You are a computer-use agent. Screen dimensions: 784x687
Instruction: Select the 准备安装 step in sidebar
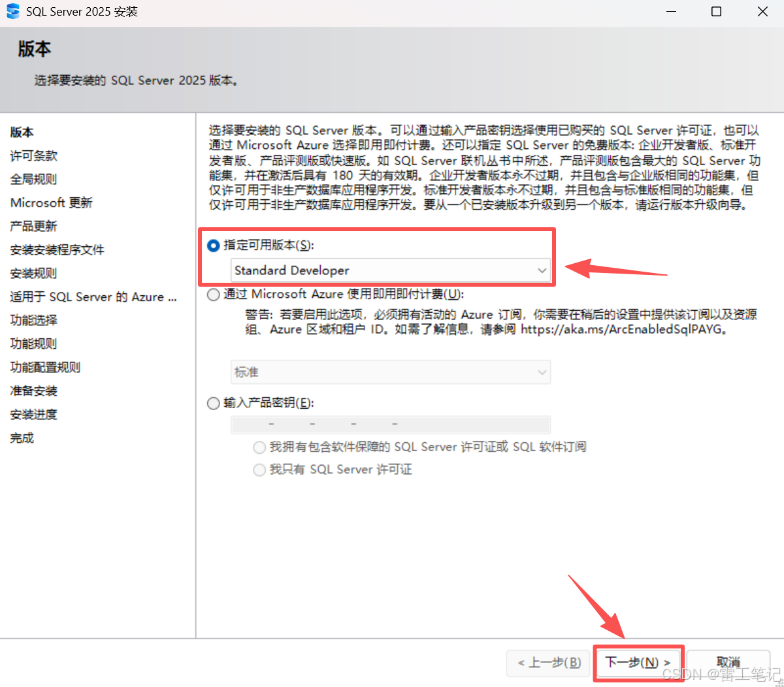pos(34,391)
